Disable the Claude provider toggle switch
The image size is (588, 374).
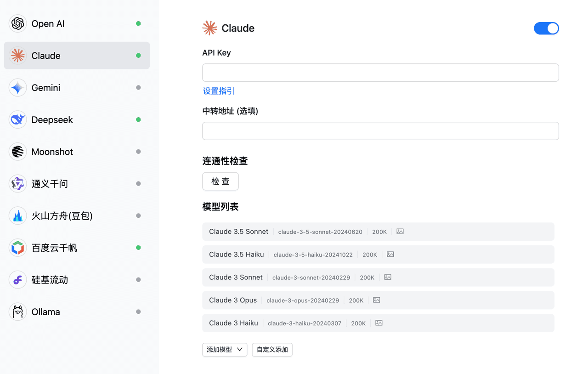tap(546, 28)
